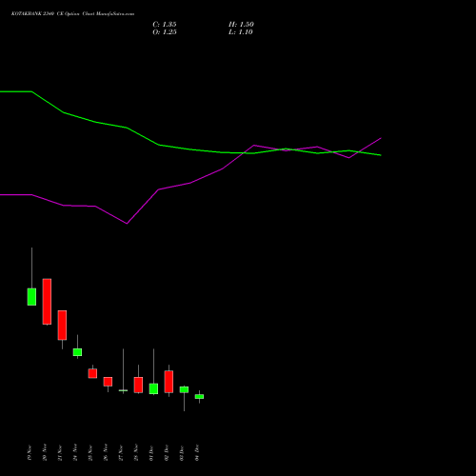The height and width of the screenshot is (476, 476).
Task: Click the 28 Nov date label
Action: (x=136, y=452)
